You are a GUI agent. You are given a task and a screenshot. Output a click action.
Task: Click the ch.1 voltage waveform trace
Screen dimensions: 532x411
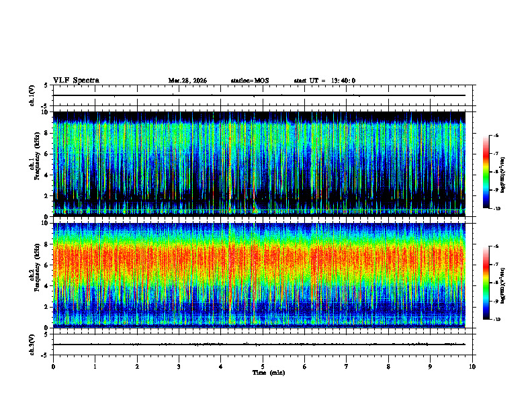(x=259, y=95)
